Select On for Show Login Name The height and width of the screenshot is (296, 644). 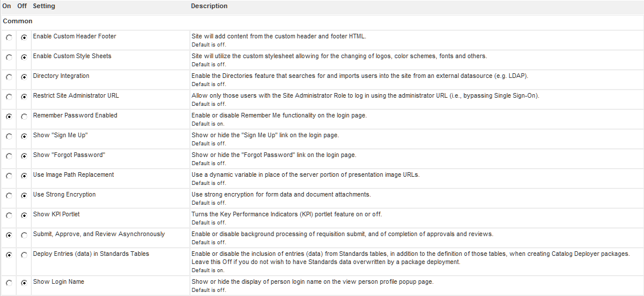click(8, 283)
